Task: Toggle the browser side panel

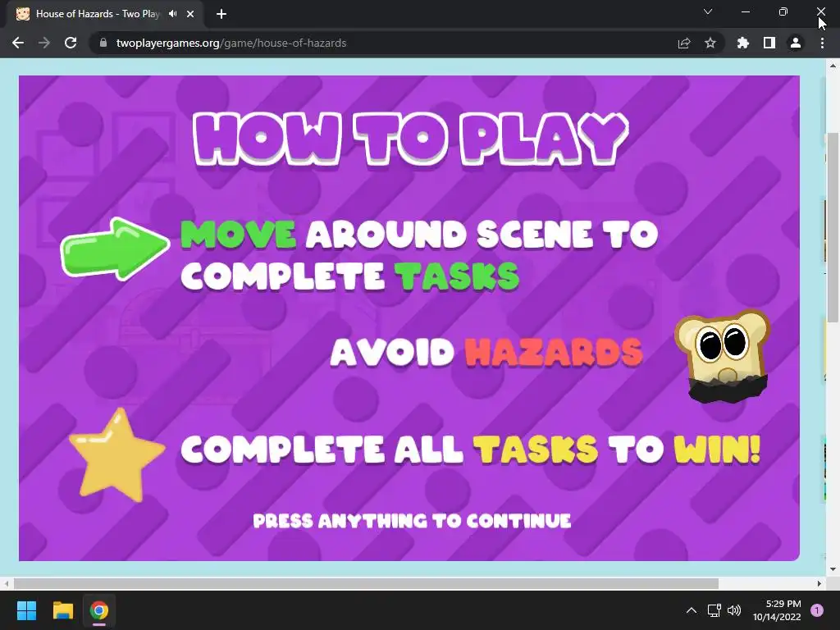Action: tap(769, 43)
